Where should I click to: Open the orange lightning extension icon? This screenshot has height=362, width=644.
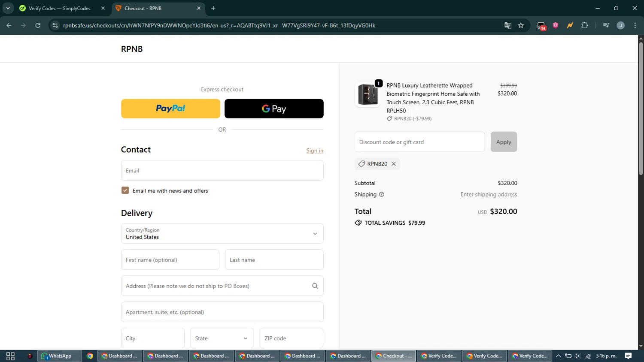pyautogui.click(x=570, y=25)
